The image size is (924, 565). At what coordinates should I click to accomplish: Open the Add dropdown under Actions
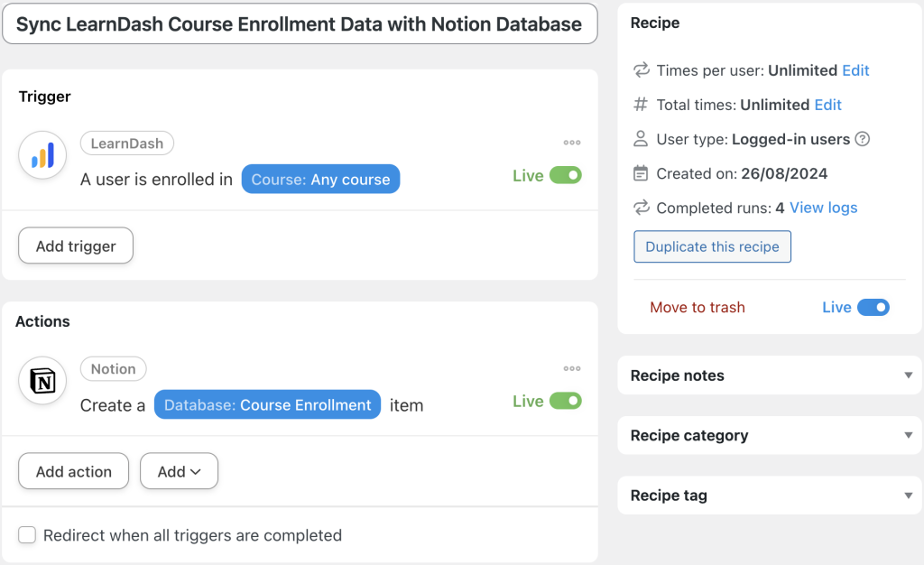179,470
